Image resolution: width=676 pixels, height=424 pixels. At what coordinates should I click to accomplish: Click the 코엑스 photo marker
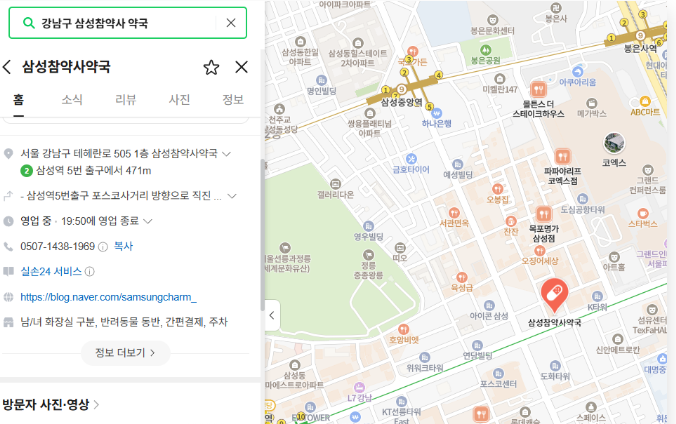coord(614,144)
